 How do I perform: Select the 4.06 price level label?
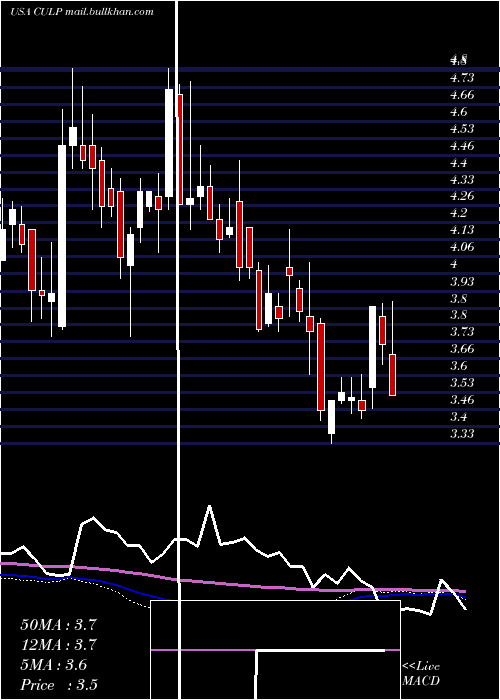click(462, 247)
